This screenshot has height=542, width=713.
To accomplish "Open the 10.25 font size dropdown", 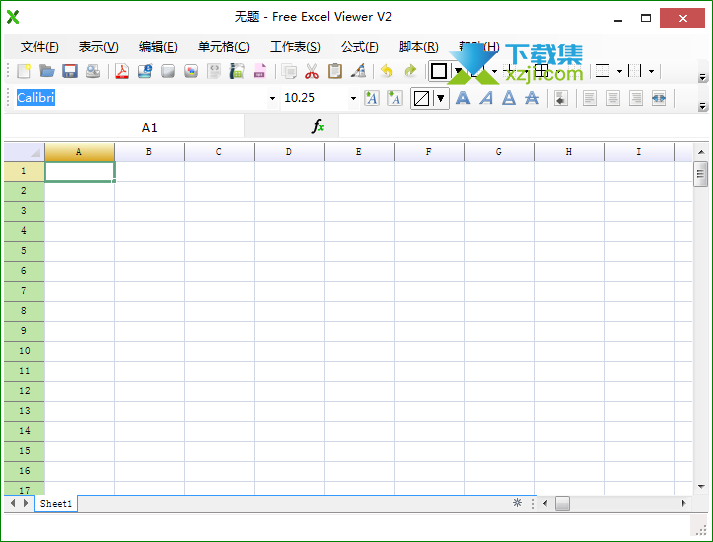I will [x=353, y=98].
